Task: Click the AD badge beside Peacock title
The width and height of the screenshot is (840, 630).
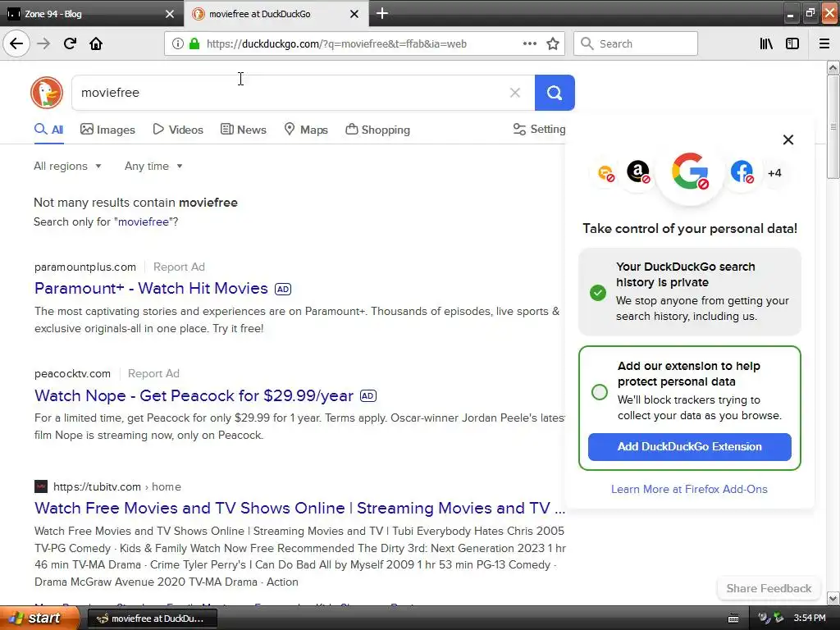Action: click(x=368, y=396)
